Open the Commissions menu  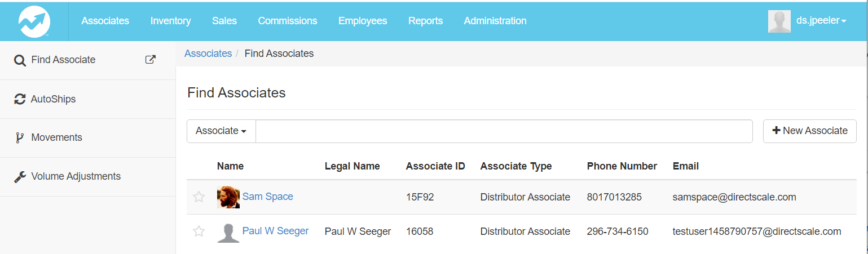[x=287, y=21]
